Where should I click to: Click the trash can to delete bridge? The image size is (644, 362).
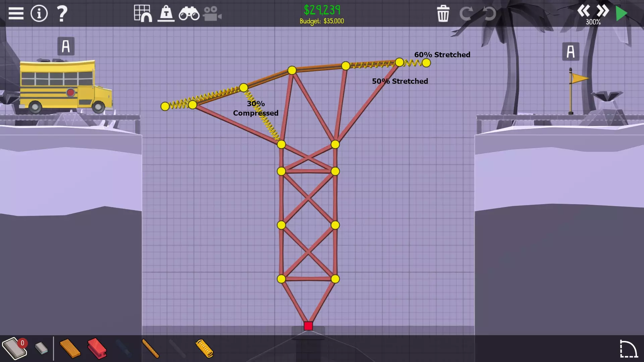(x=443, y=14)
